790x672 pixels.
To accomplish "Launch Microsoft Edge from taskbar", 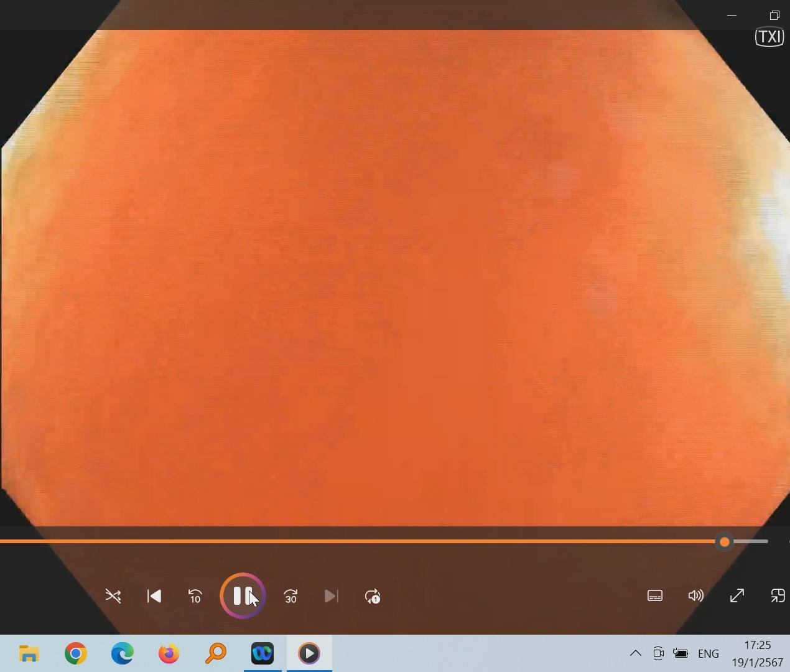I will pos(123,653).
